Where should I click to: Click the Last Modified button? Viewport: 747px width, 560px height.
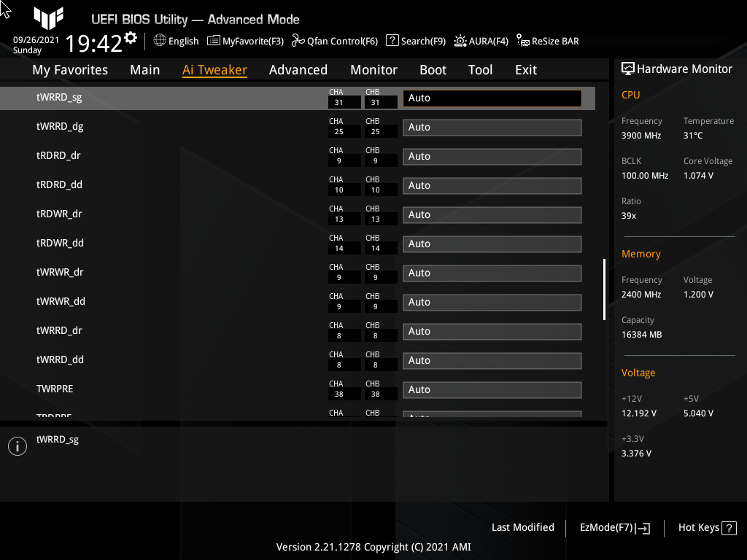pyautogui.click(x=522, y=527)
